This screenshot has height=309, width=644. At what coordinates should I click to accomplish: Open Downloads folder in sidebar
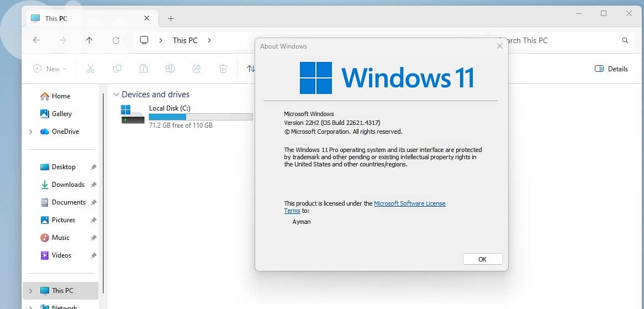(x=68, y=185)
